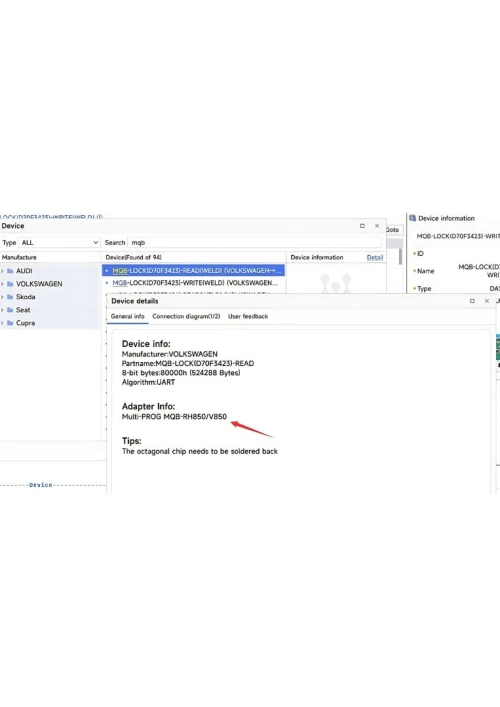Switch to User feedback tab
The image size is (500, 707).
tap(248, 317)
